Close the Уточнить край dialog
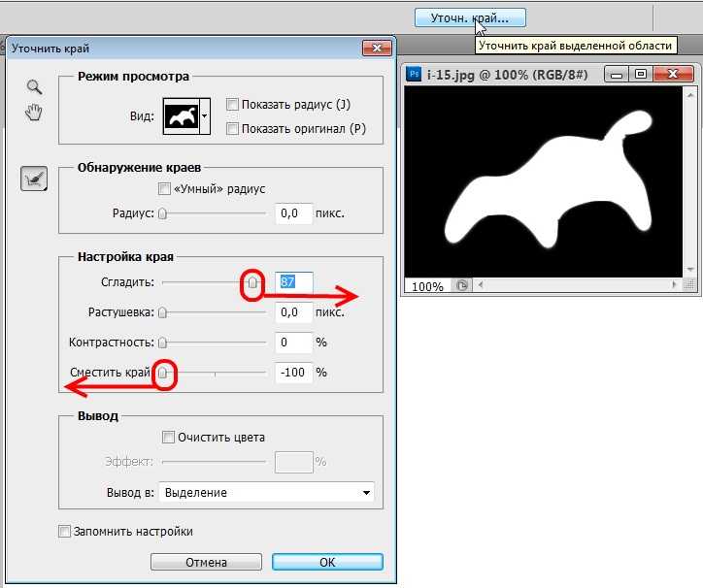The width and height of the screenshot is (703, 588). click(x=377, y=48)
